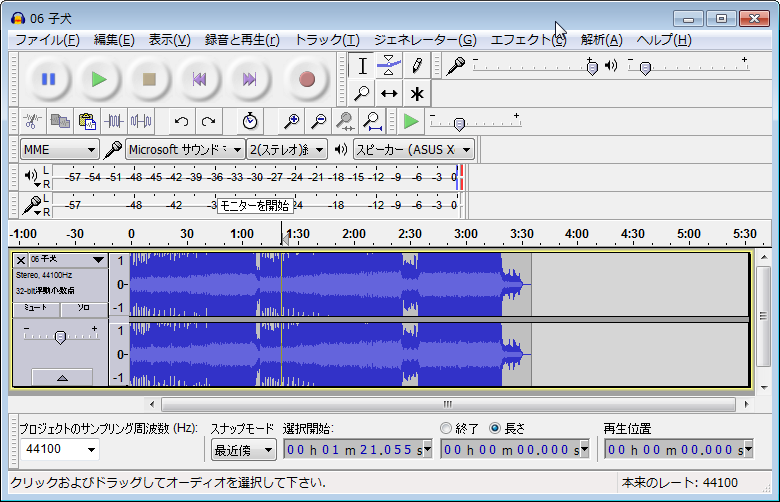Click the 2:00 mark on the timeline
The width and height of the screenshot is (780, 502).
[354, 234]
